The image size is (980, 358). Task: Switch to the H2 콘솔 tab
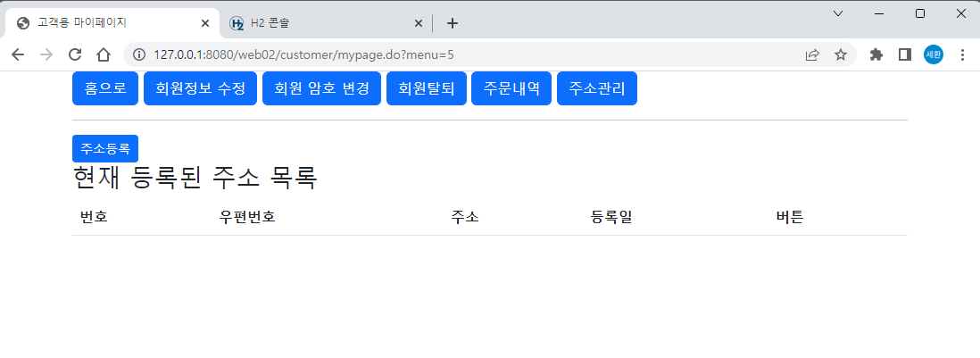click(327, 23)
